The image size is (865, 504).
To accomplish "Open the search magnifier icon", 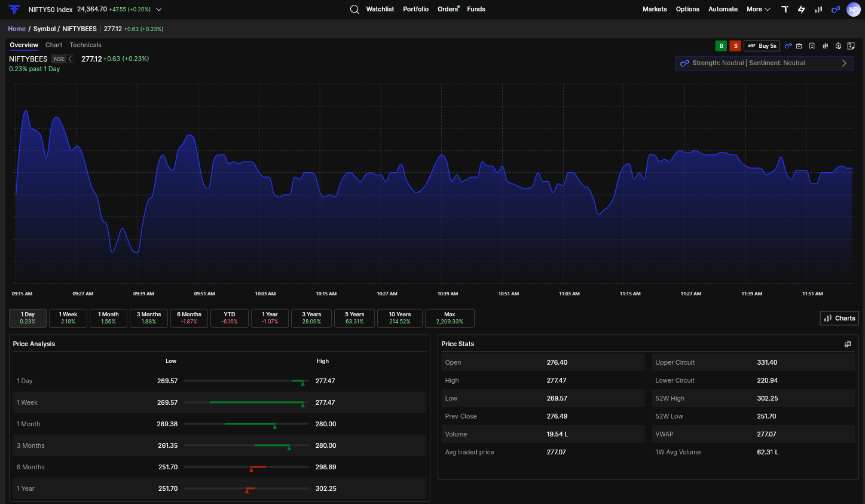I will pos(354,9).
